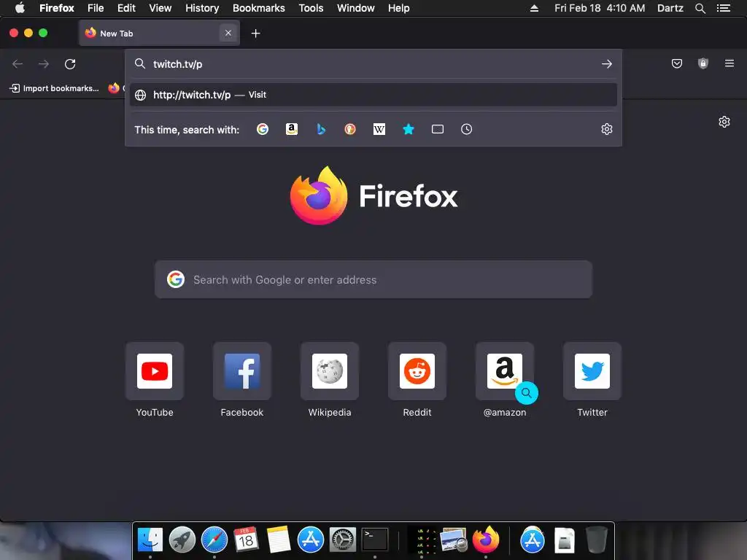Open the Firefox hamburger application menu
Viewport: 747px width, 560px height.
(x=729, y=63)
